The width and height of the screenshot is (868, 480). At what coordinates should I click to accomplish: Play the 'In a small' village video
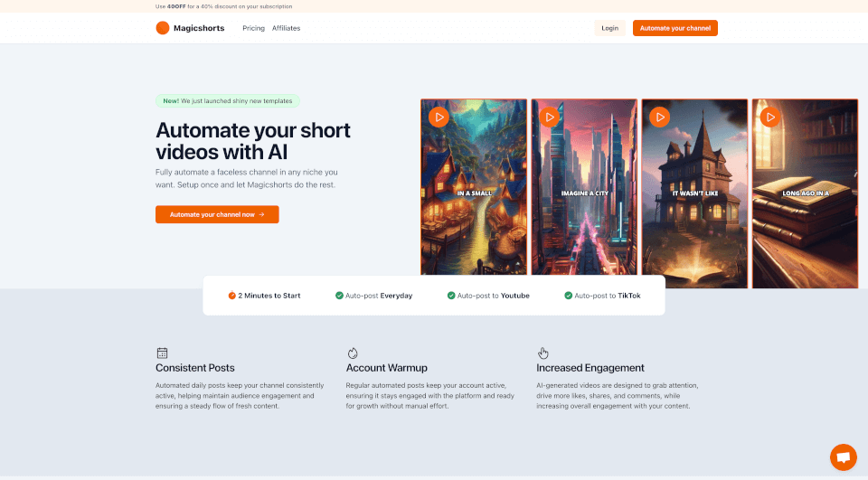tap(438, 117)
